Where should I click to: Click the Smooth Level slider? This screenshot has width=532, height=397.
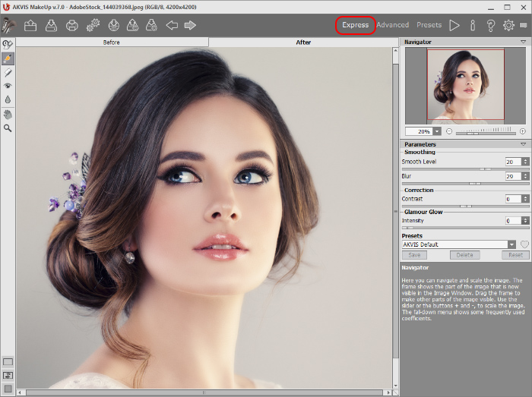click(465, 169)
